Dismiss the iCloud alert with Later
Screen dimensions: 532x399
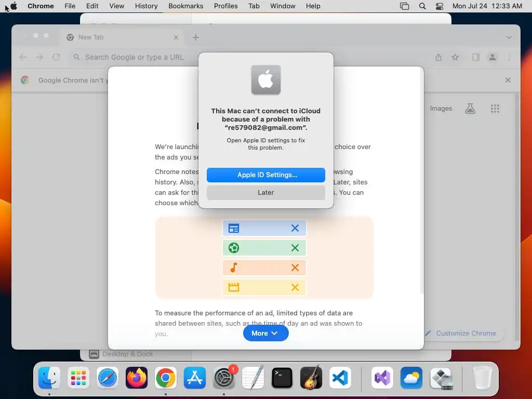coord(265,192)
